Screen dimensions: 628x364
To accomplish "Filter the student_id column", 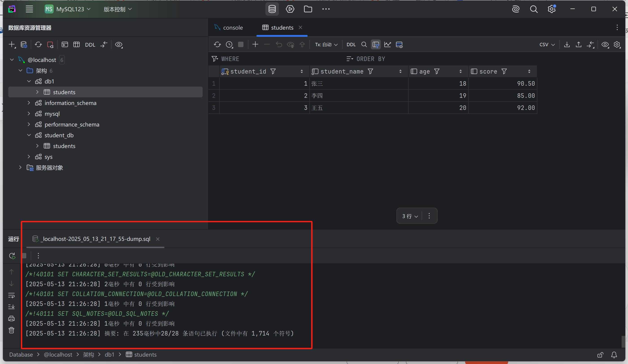I will pos(273,72).
